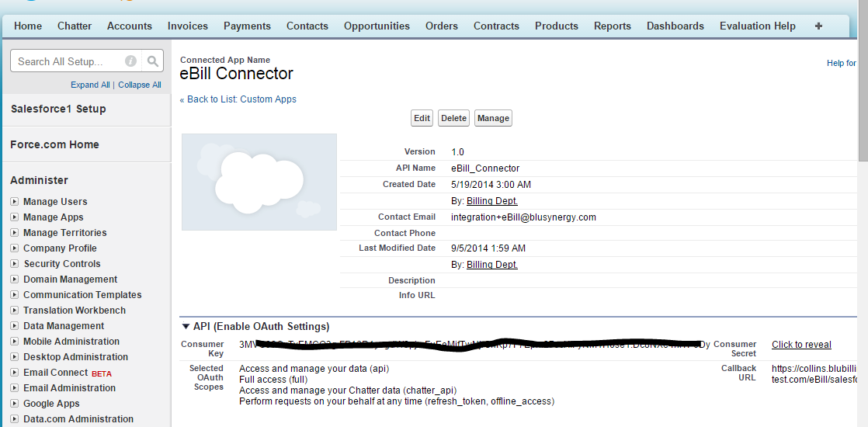Switch to Contracts tab

(497, 26)
